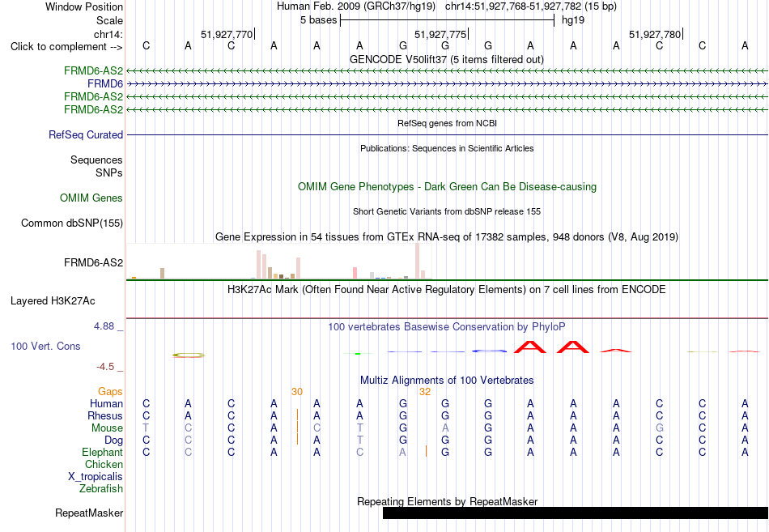The width and height of the screenshot is (769, 532).
Task: Click the Window Position label
Action: 84,6
